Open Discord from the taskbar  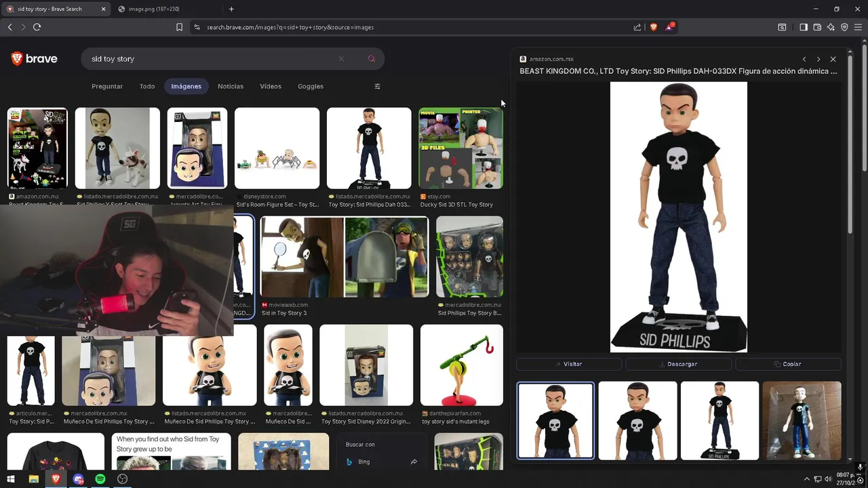point(78,479)
